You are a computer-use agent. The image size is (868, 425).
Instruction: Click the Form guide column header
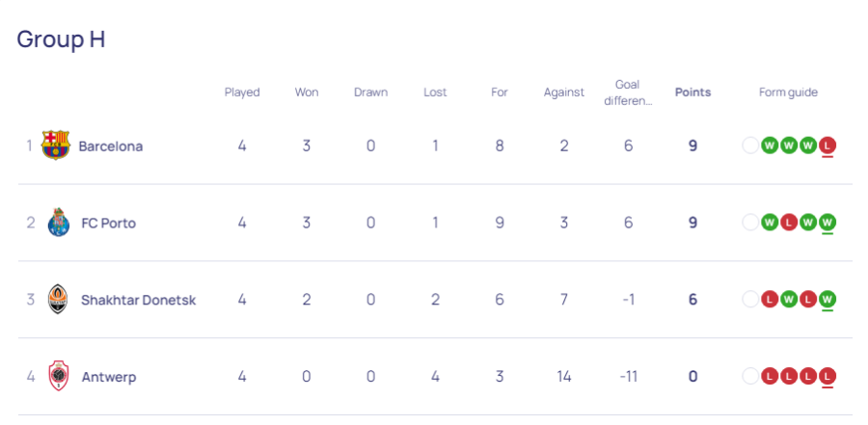pos(788,93)
